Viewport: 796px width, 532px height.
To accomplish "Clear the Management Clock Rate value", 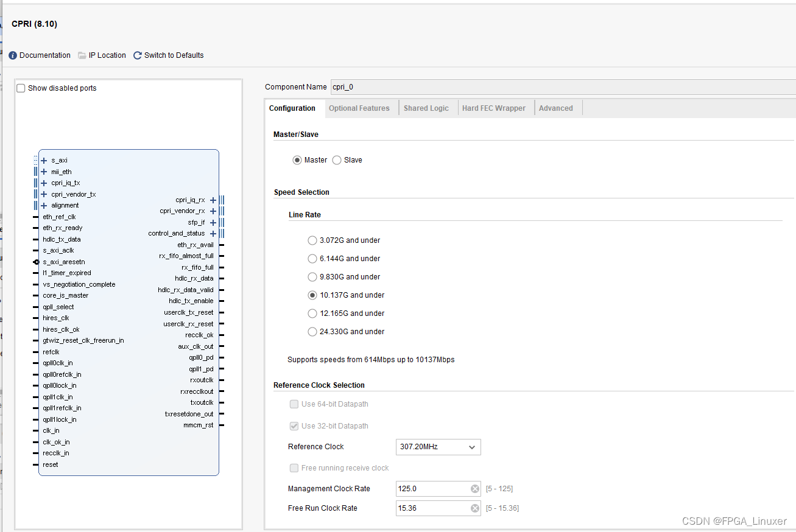I will tap(475, 489).
